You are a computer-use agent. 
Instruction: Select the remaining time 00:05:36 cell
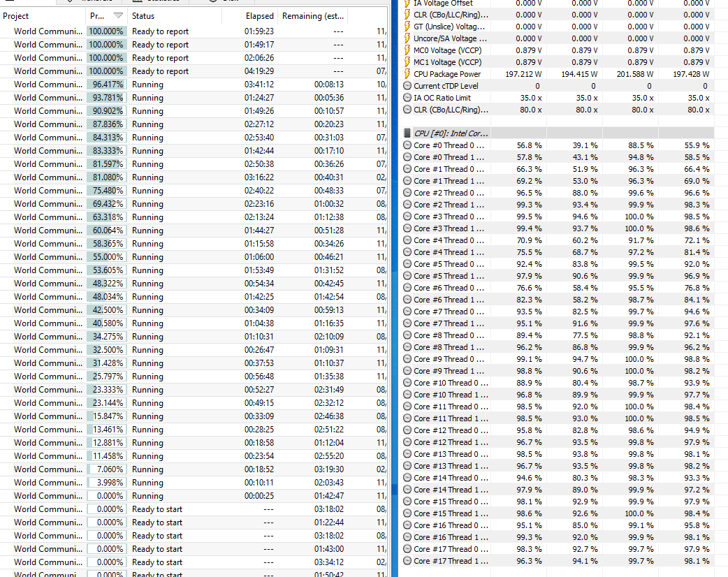point(328,98)
